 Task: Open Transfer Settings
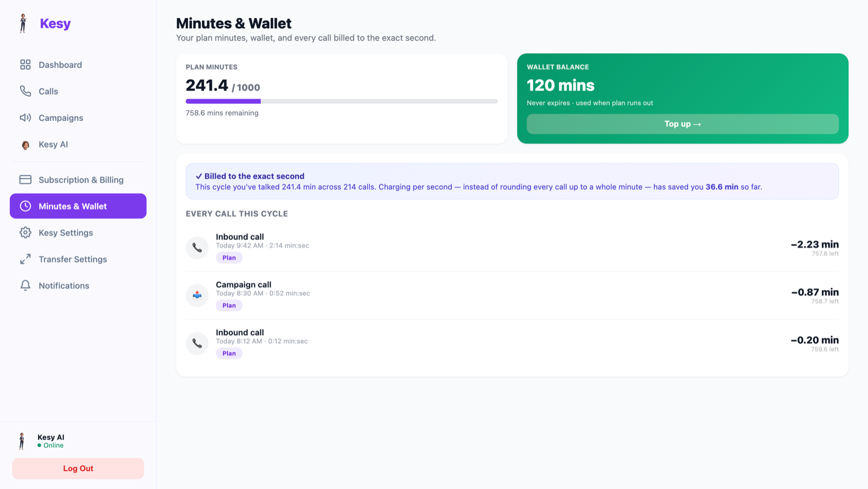[x=78, y=259]
